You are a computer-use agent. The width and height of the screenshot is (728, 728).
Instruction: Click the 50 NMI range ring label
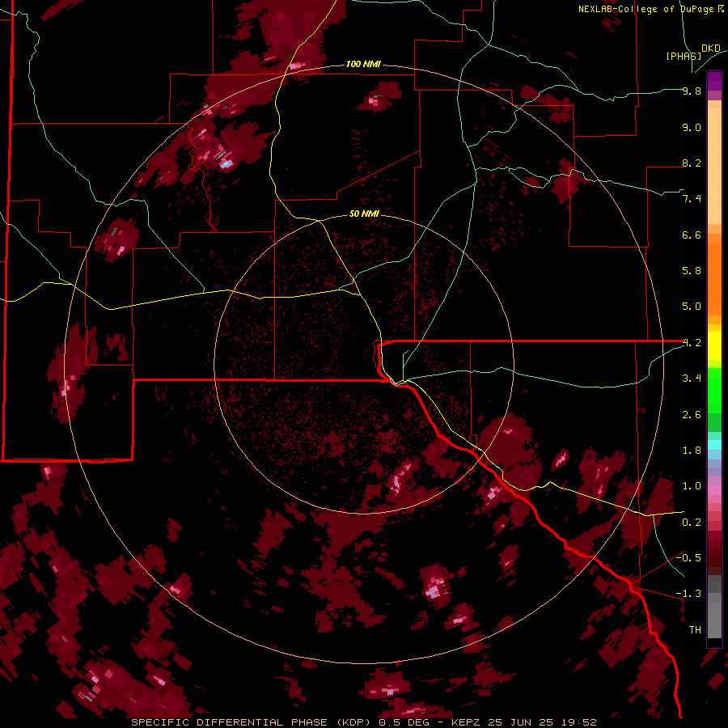click(x=364, y=214)
